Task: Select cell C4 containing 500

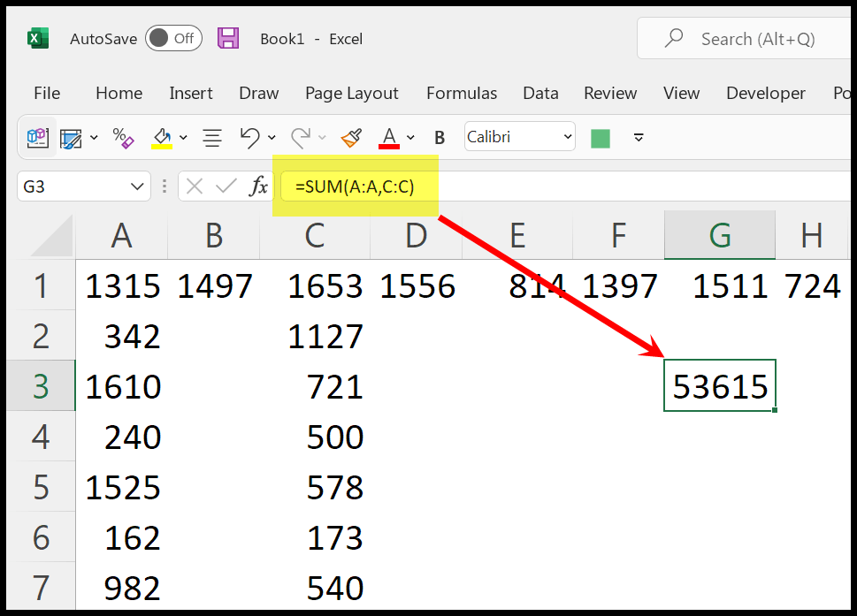Action: pos(315,437)
